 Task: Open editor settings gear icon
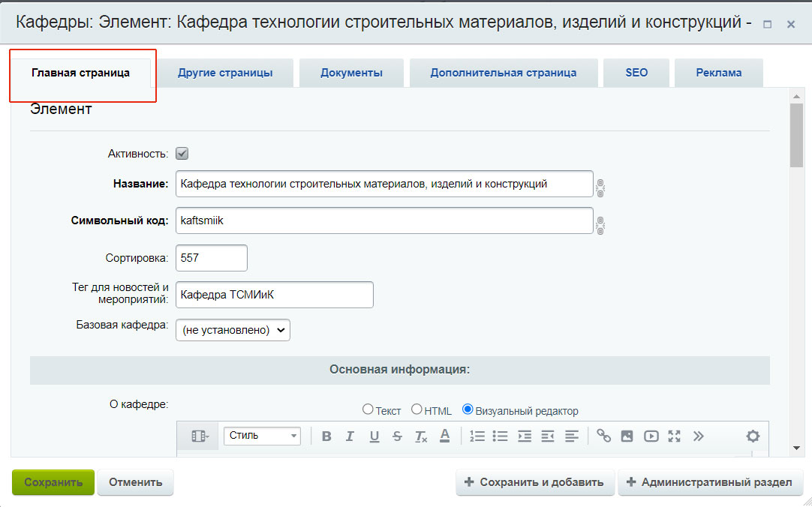tap(753, 436)
